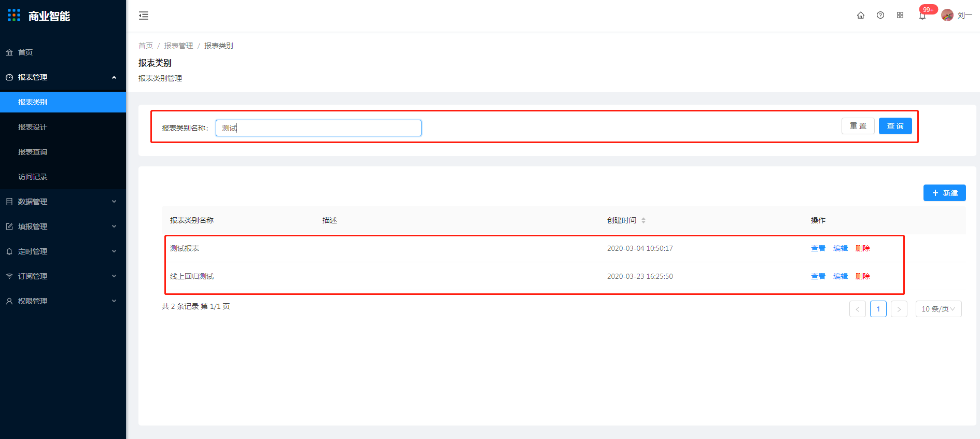Click the 线上回归测试 name cell

[x=192, y=276]
